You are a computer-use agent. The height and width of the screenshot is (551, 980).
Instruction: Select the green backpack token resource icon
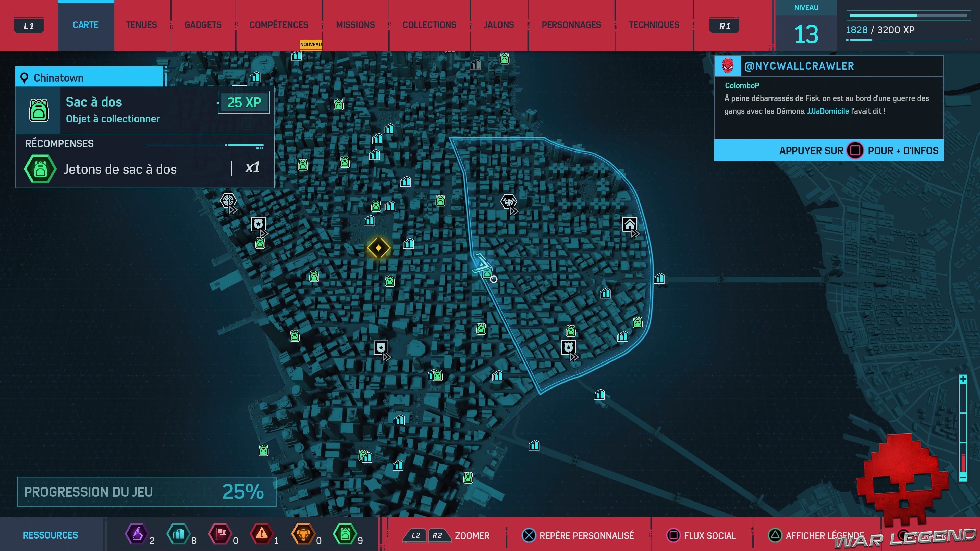point(345,534)
